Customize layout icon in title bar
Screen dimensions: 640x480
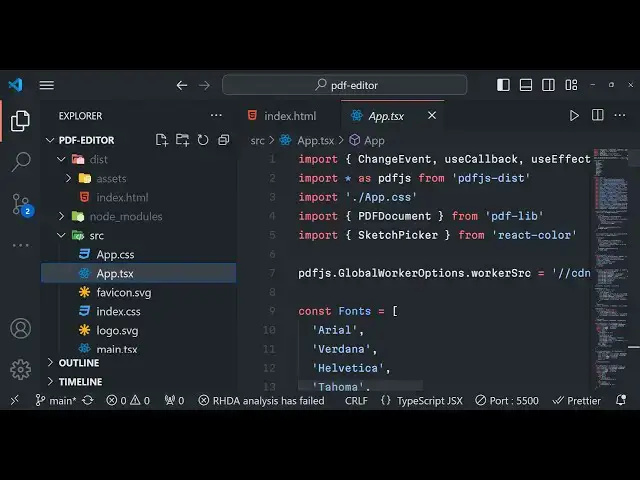point(571,85)
